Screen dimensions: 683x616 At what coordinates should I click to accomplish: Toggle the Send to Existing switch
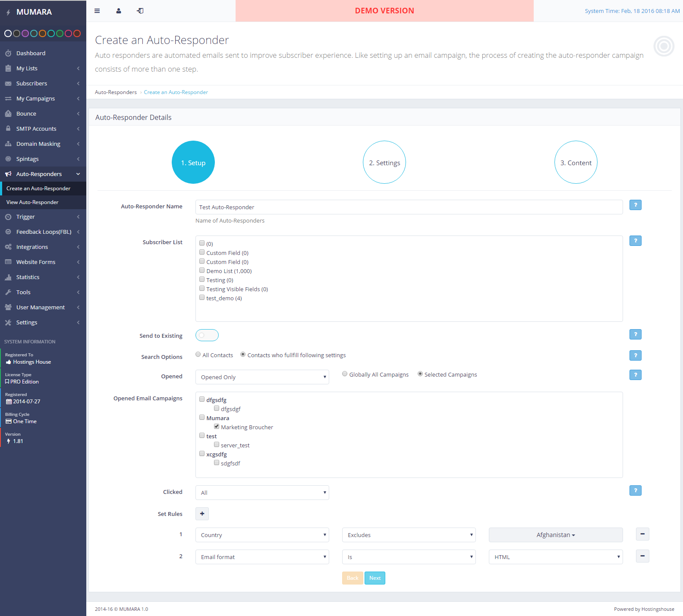coord(207,335)
